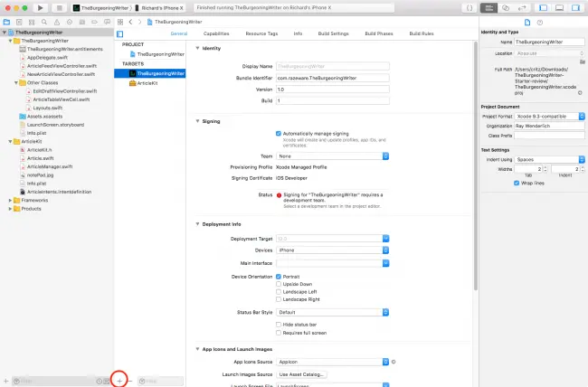Open the Devices dropdown
Viewport: 588px width, 387px height.
pos(332,250)
